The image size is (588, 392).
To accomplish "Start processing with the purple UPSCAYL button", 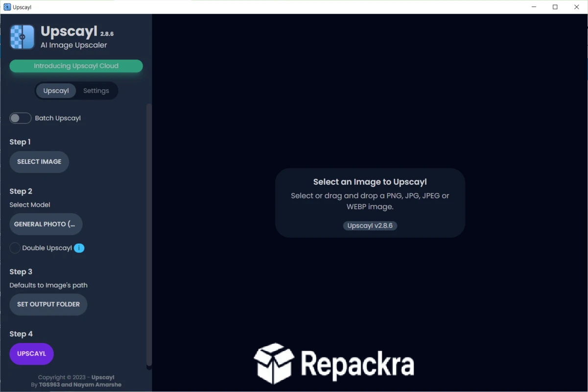I will (31, 354).
